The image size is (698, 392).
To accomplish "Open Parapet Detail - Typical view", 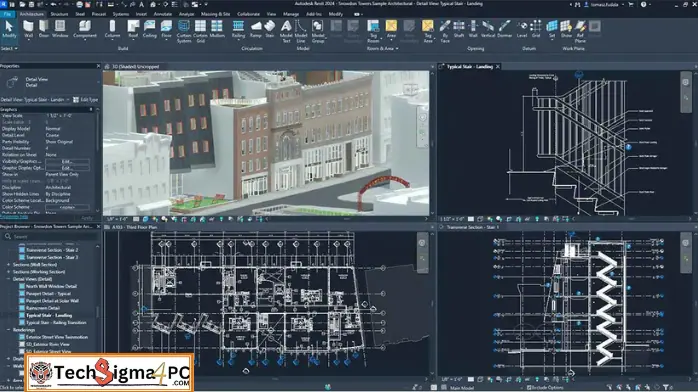I will [48, 294].
